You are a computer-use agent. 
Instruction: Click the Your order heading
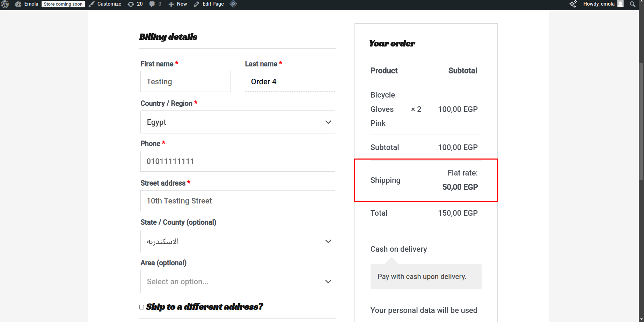tap(392, 43)
